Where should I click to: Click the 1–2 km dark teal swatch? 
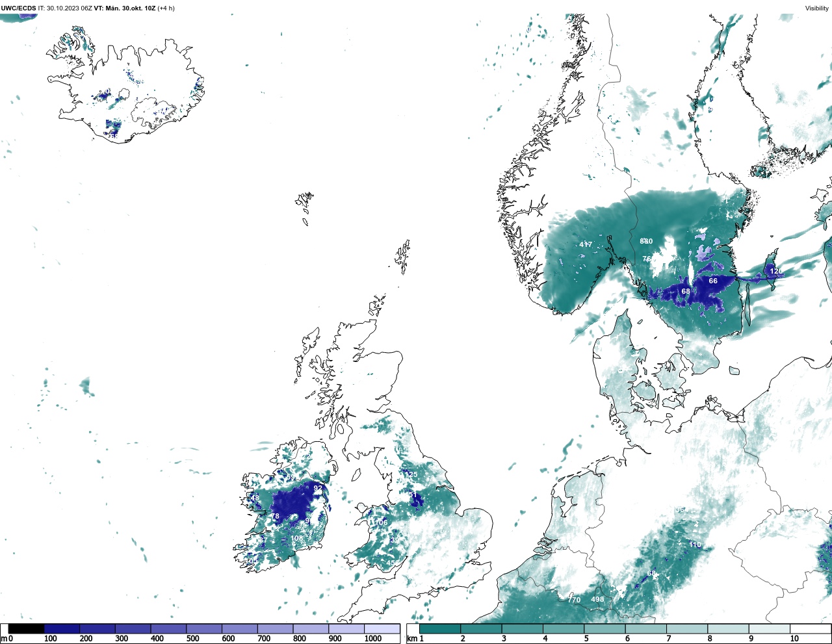(x=440, y=628)
